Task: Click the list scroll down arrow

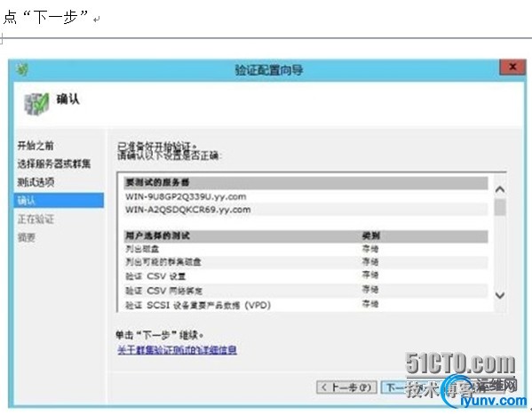Action: pos(500,295)
